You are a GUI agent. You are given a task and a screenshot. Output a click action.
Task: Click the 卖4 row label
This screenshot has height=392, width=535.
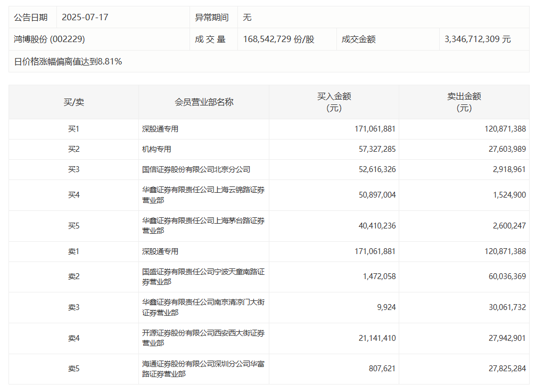coord(73,338)
